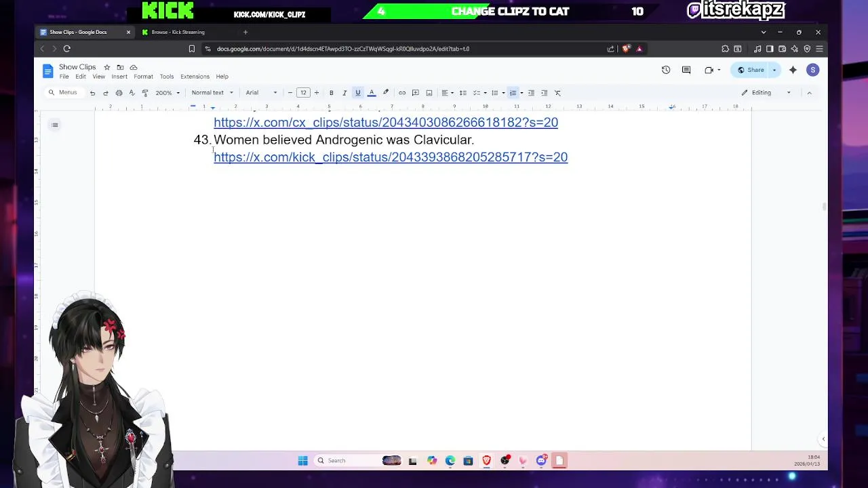
Task: Open the Gemini sparkle assistant
Action: pyautogui.click(x=793, y=70)
